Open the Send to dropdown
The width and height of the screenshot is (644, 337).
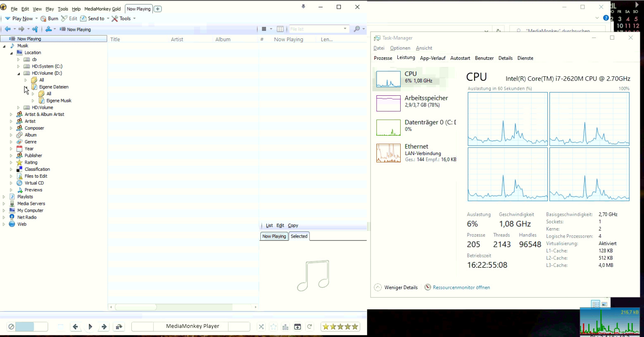pos(96,19)
